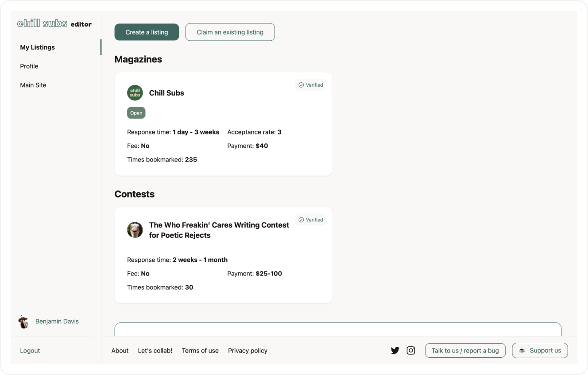Click the Verified badge on Chill Subs card
The height and width of the screenshot is (375, 588).
[311, 85]
